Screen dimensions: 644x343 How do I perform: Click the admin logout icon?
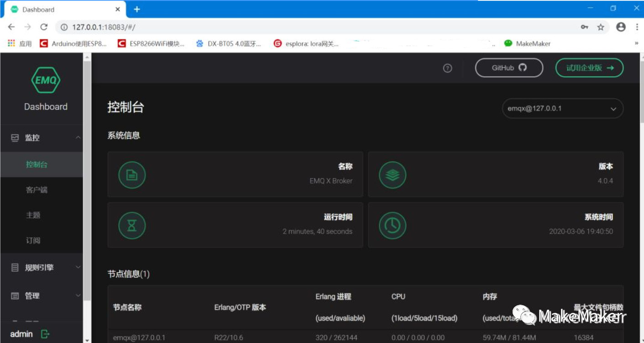click(x=45, y=334)
